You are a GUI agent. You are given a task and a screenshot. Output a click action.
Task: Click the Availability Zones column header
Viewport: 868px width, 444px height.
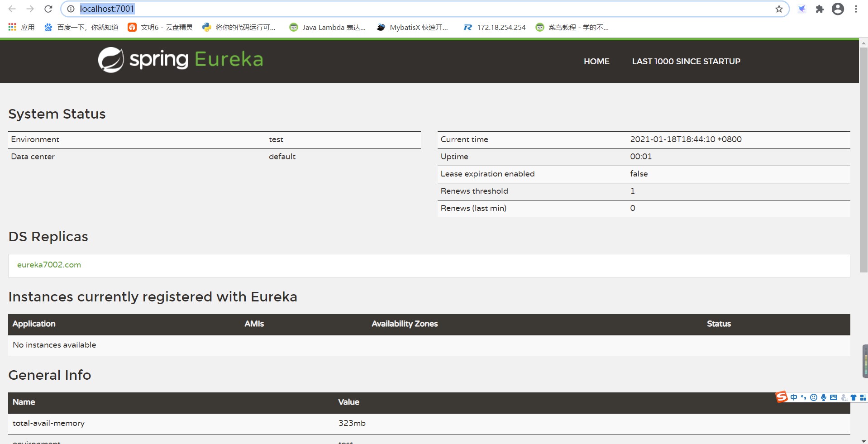405,324
